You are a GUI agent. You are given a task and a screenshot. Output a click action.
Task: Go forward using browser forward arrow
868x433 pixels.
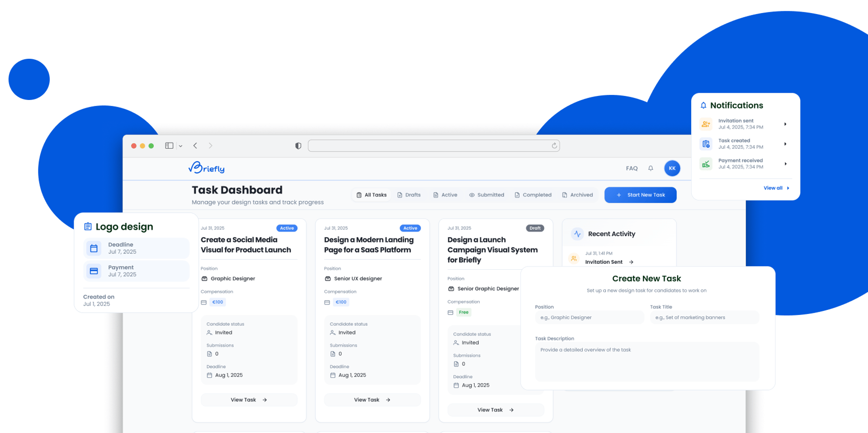pos(210,146)
